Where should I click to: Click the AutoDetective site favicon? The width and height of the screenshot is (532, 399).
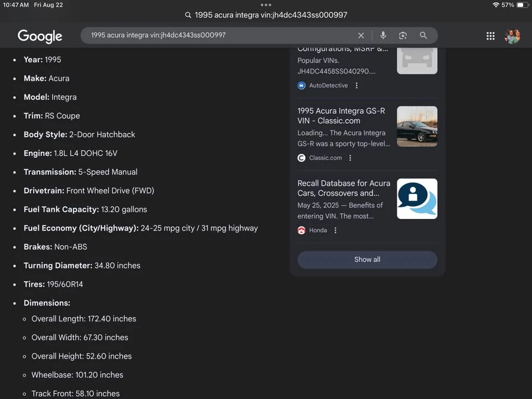click(x=301, y=85)
